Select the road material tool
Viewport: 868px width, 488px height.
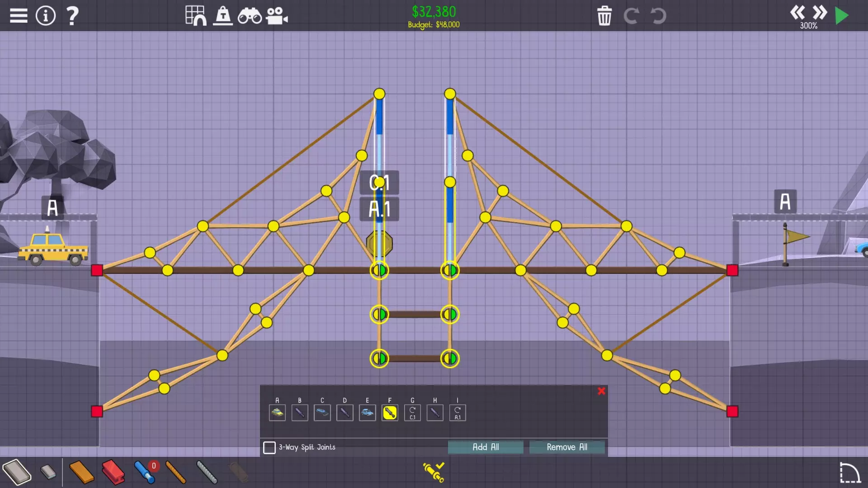point(17,472)
